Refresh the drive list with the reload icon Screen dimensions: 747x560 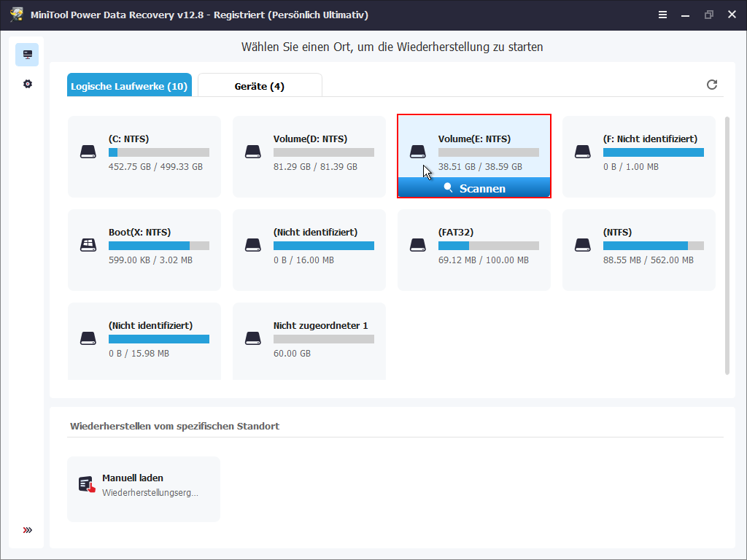pyautogui.click(x=712, y=85)
